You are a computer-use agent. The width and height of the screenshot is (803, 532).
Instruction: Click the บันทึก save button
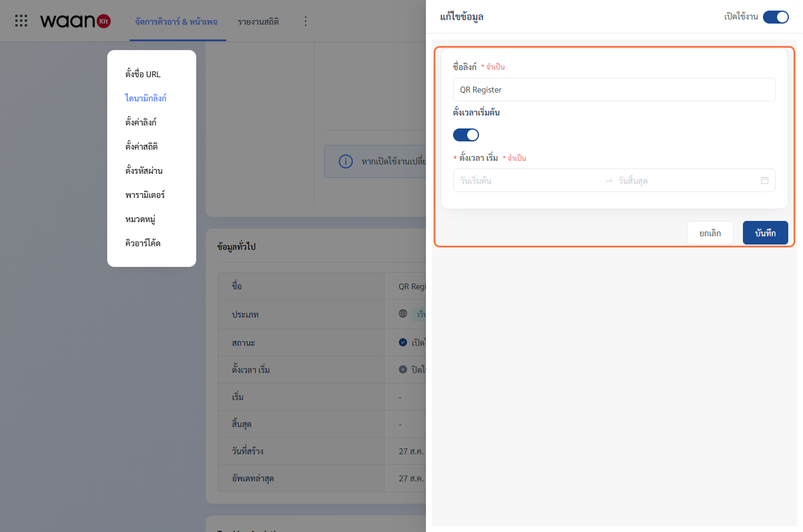765,233
